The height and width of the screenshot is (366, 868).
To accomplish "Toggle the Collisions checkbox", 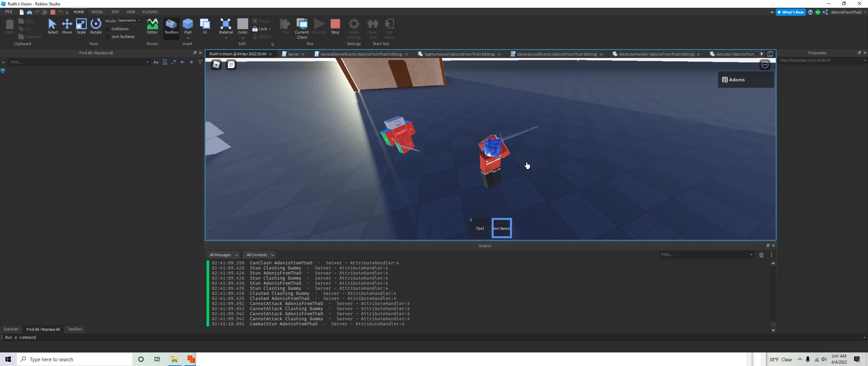I will (x=108, y=29).
